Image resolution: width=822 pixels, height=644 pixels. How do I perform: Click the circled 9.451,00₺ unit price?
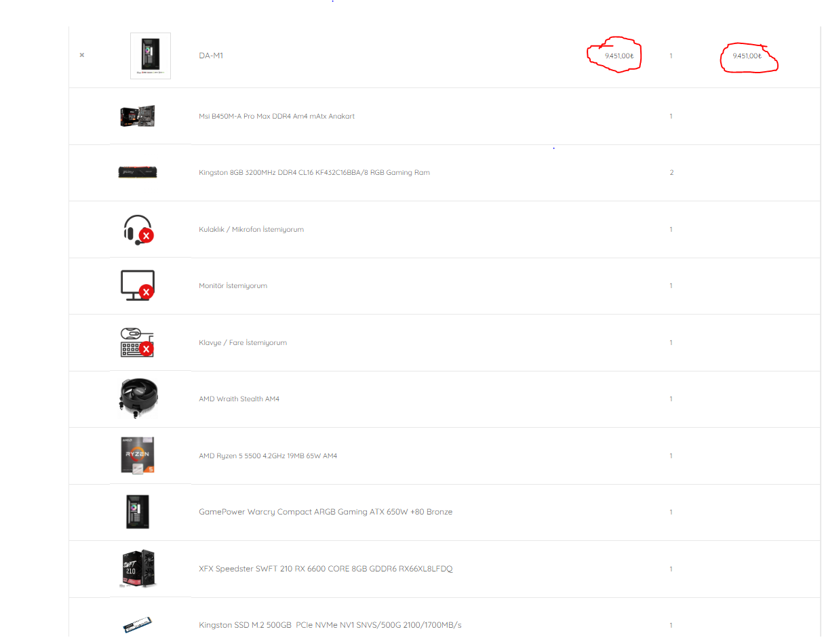click(x=619, y=56)
